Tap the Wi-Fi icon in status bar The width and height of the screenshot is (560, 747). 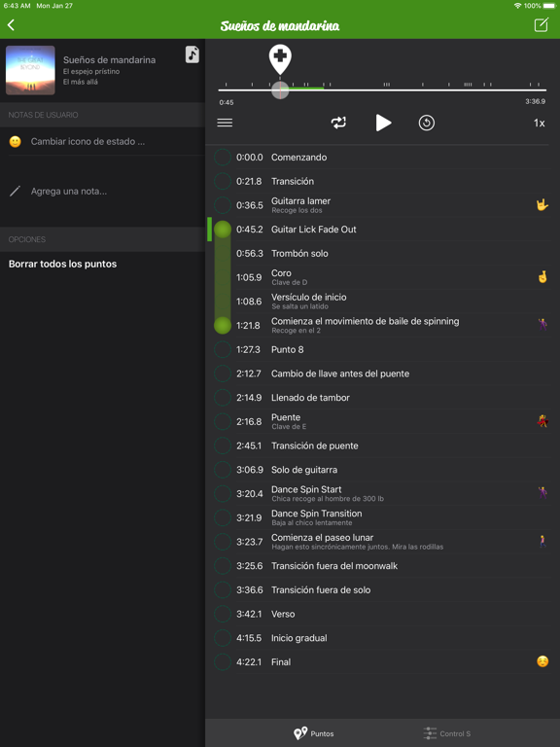(517, 6)
